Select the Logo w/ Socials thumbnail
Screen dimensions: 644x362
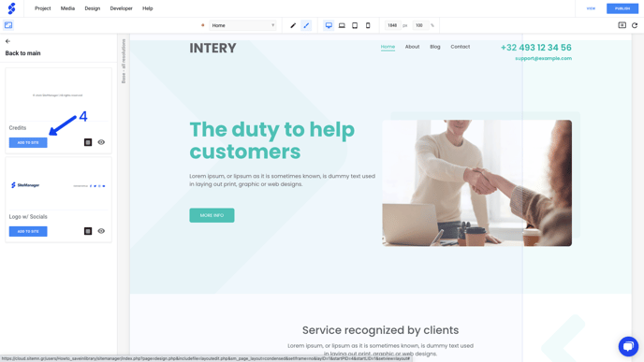tap(58, 185)
